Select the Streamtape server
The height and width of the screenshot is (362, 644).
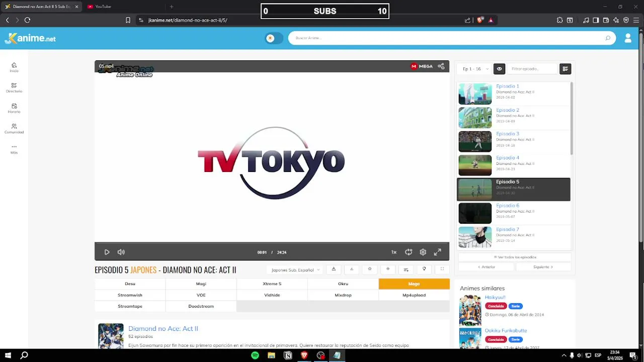point(130,306)
